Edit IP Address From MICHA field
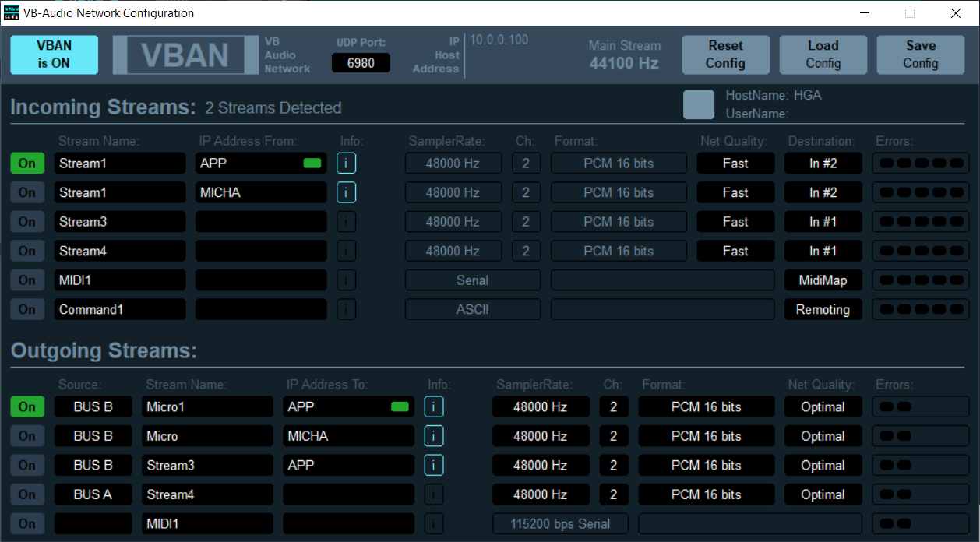Viewport: 980px width, 542px height. [261, 192]
